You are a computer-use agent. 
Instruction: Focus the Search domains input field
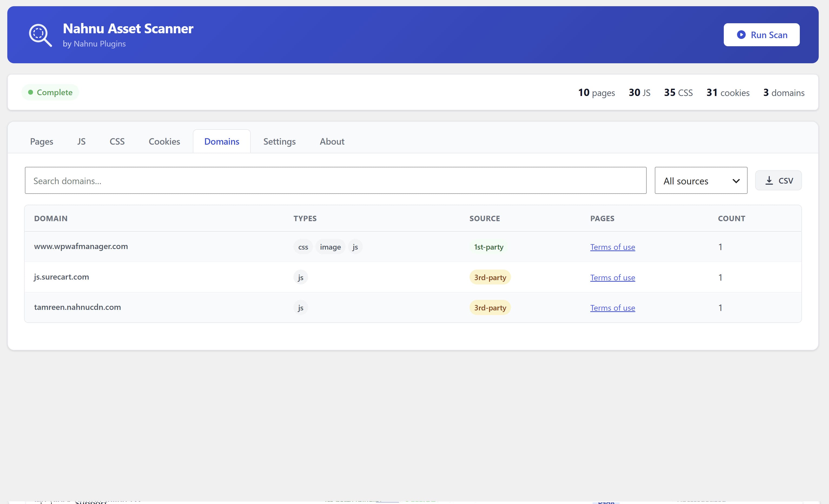(335, 181)
